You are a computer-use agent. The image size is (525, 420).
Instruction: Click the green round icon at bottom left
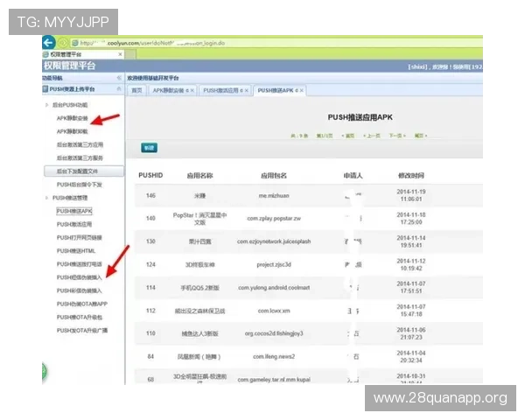coord(45,372)
